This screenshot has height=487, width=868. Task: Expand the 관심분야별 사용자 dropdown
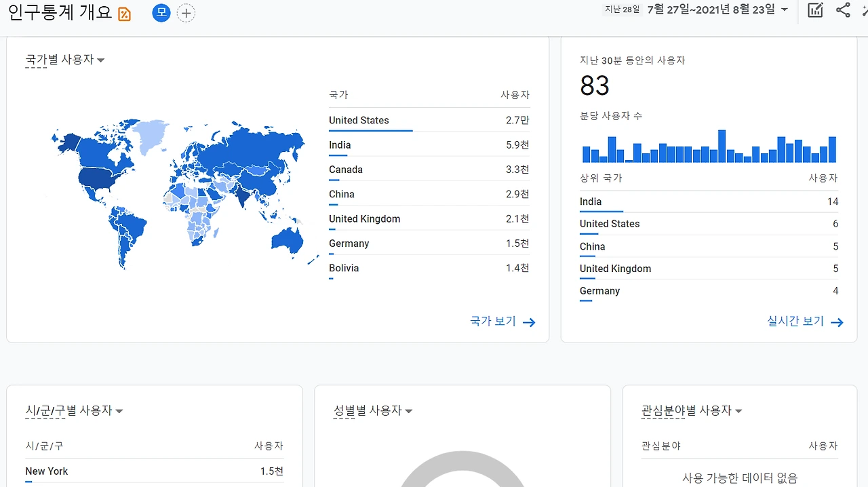coord(692,410)
